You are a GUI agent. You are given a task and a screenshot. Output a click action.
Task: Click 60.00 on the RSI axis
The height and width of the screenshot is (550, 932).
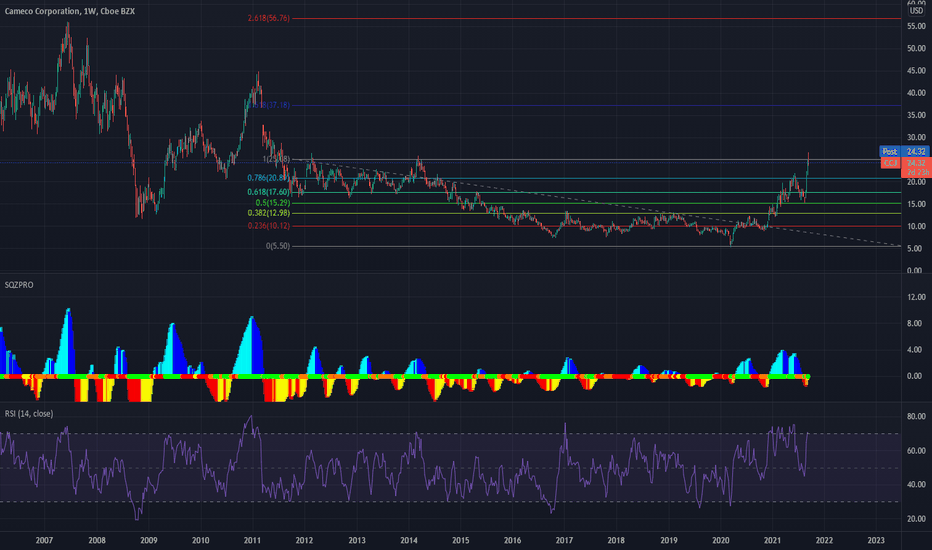pyautogui.click(x=916, y=451)
